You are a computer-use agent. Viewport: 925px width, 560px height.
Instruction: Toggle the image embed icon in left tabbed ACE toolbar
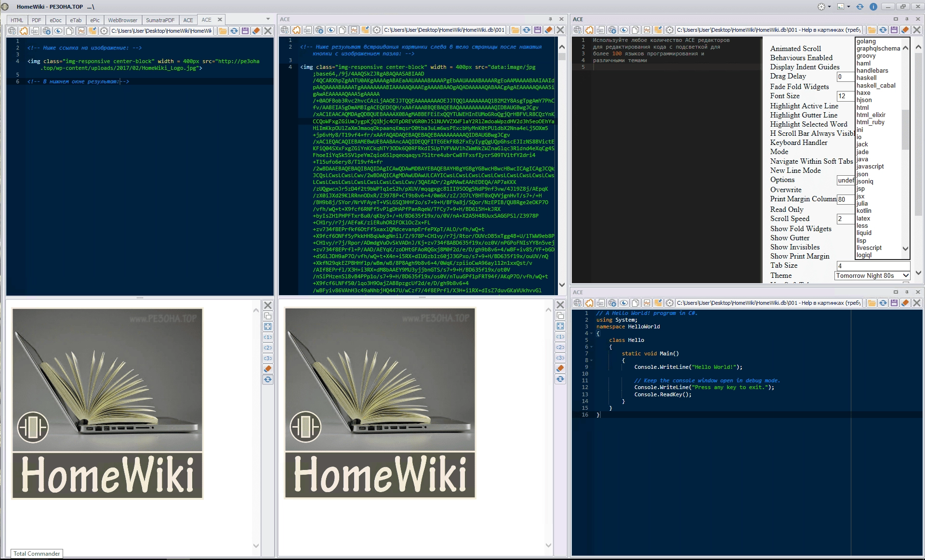[81, 31]
